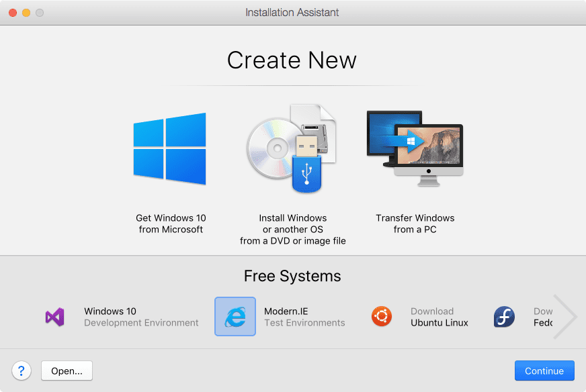Select 'Modern.IE Test Environments' text
Screen dimensions: 586x392
[x=304, y=317]
